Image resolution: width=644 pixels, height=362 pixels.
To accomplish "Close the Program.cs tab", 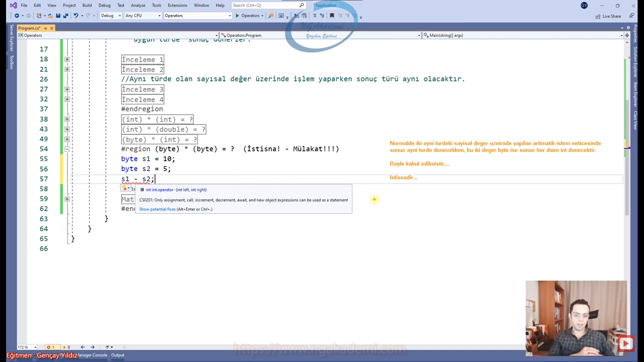I will click(52, 28).
